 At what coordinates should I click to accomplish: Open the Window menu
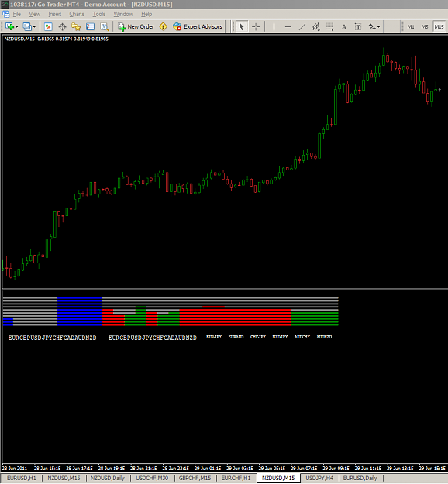(123, 14)
